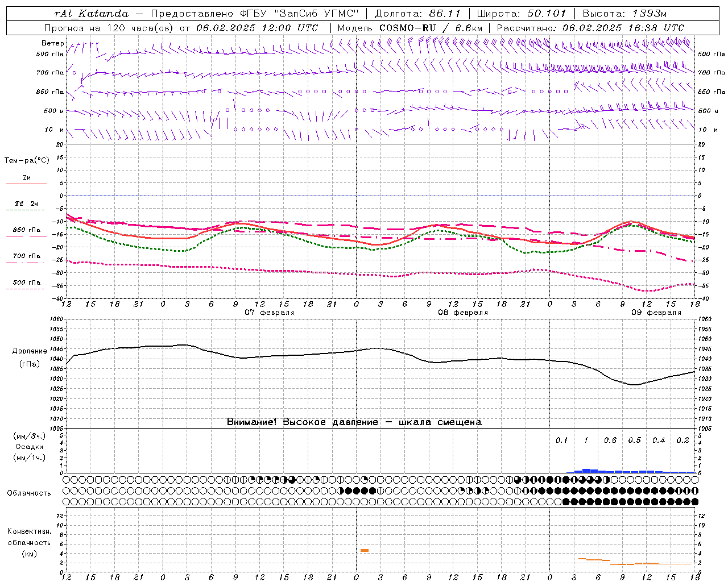Click the 0.1 three-hour precipitation value
728x582 pixels.
point(562,440)
